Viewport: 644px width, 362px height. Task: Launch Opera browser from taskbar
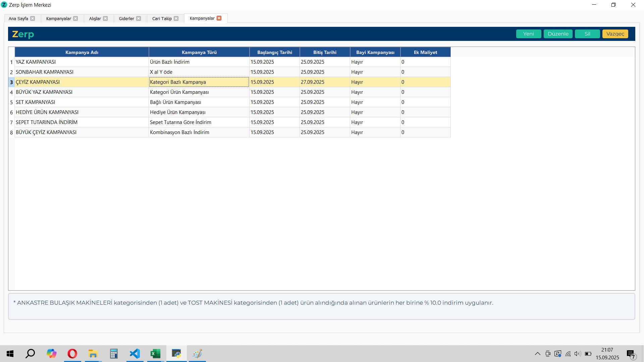(72, 354)
